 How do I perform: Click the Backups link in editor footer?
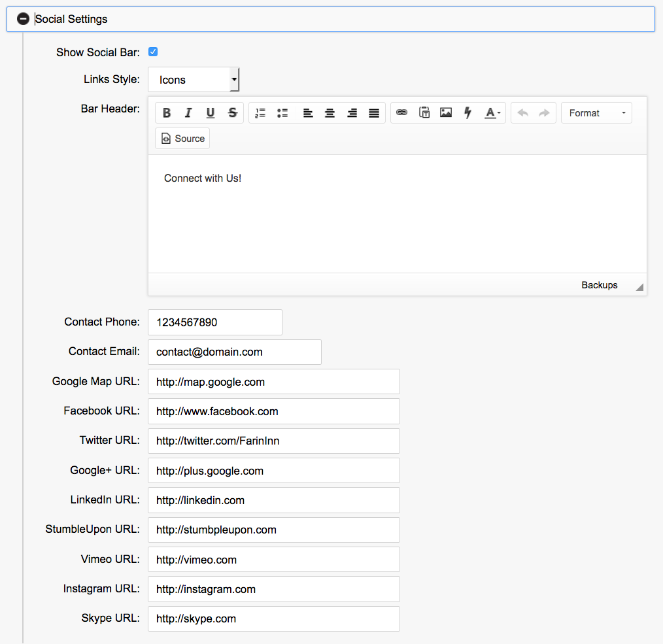point(599,285)
